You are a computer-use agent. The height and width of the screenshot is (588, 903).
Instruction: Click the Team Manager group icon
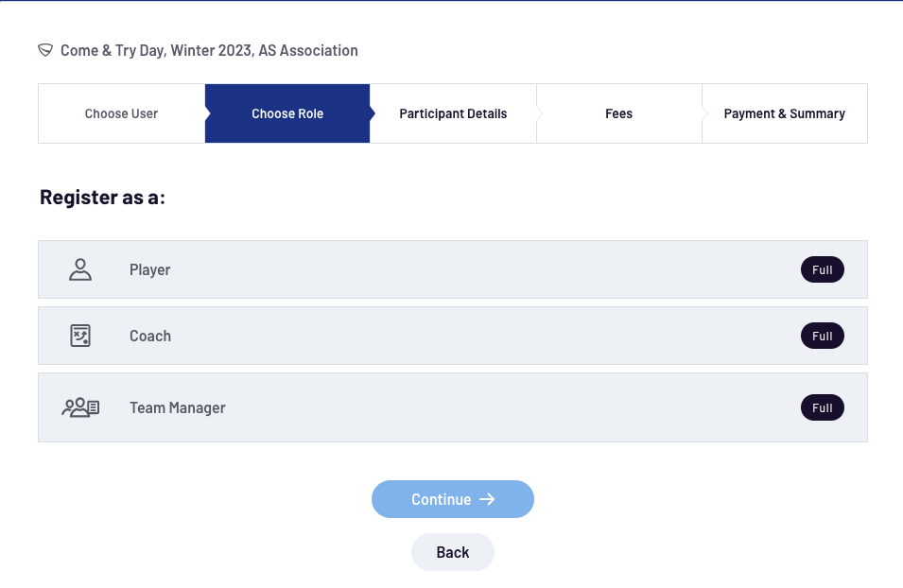80,407
